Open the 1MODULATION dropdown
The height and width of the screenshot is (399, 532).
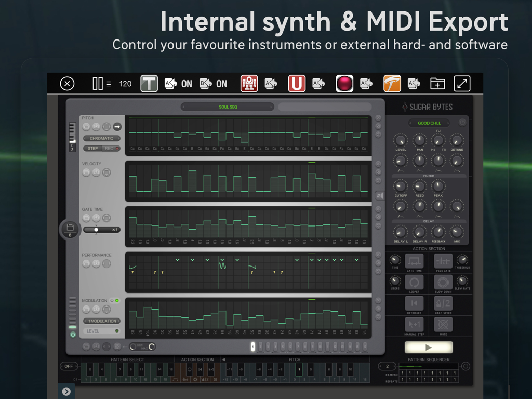(102, 321)
